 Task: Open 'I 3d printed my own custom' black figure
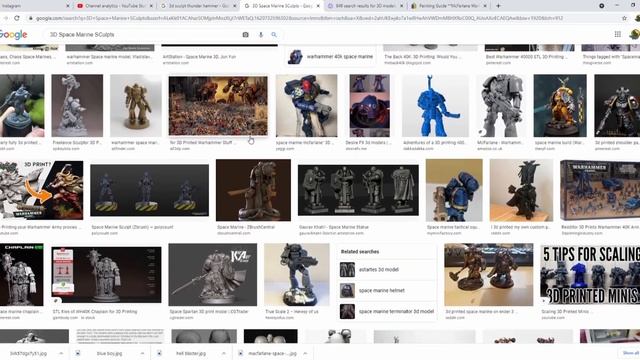click(x=521, y=190)
